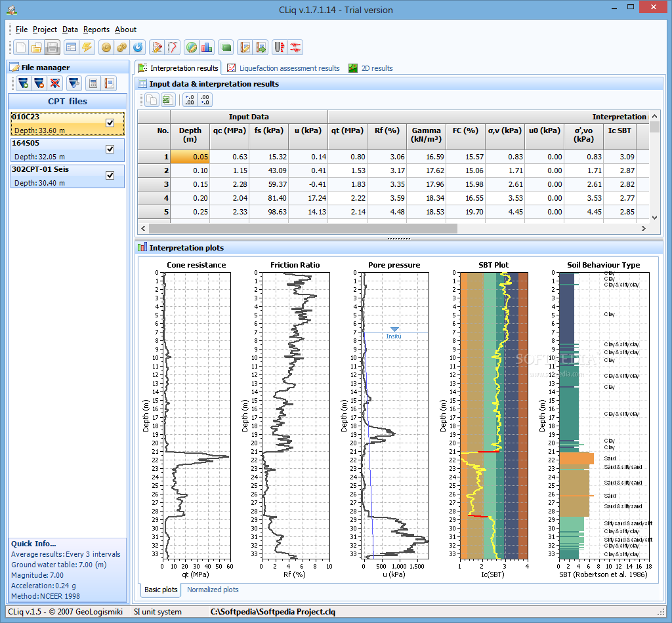This screenshot has width=672, height=623.
Task: Click the chart with pencil toolbar icon
Action: [157, 47]
